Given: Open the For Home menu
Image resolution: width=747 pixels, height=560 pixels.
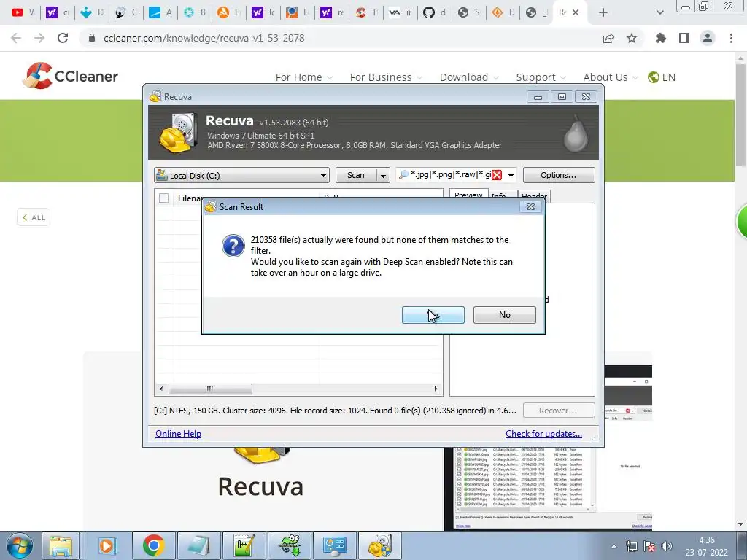Looking at the screenshot, I should (304, 77).
